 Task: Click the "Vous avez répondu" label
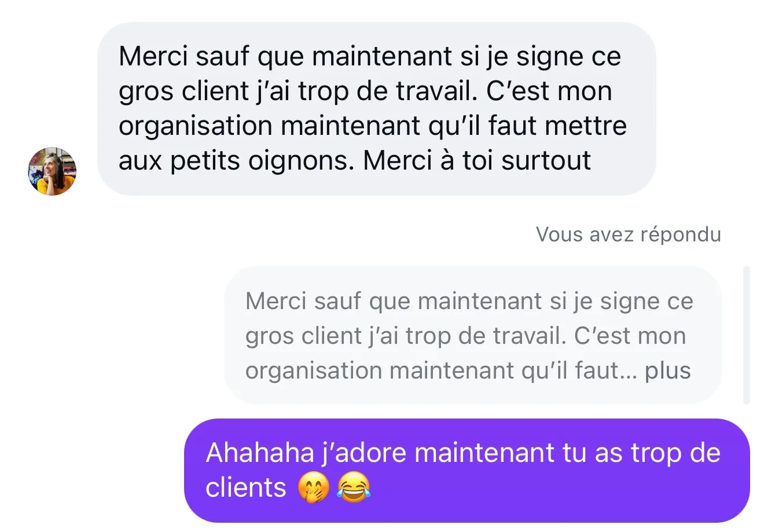[x=629, y=234]
